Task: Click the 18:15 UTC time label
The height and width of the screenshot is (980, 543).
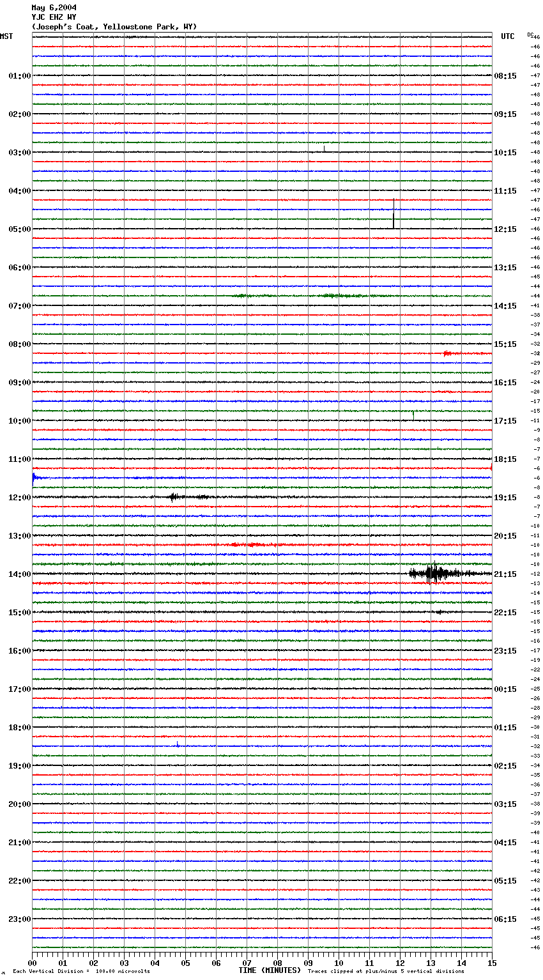Action: tap(505, 459)
